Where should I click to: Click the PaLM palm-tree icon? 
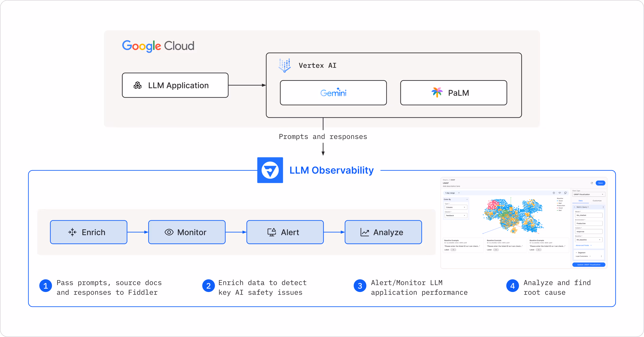(437, 92)
